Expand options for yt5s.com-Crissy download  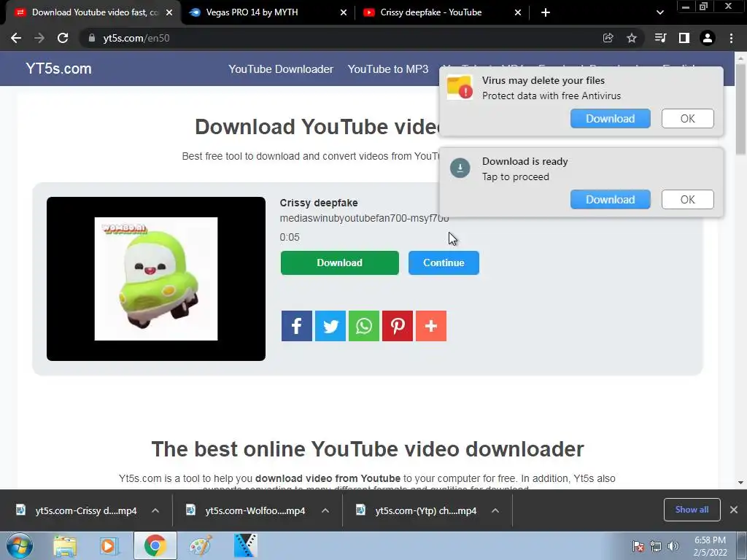155,510
